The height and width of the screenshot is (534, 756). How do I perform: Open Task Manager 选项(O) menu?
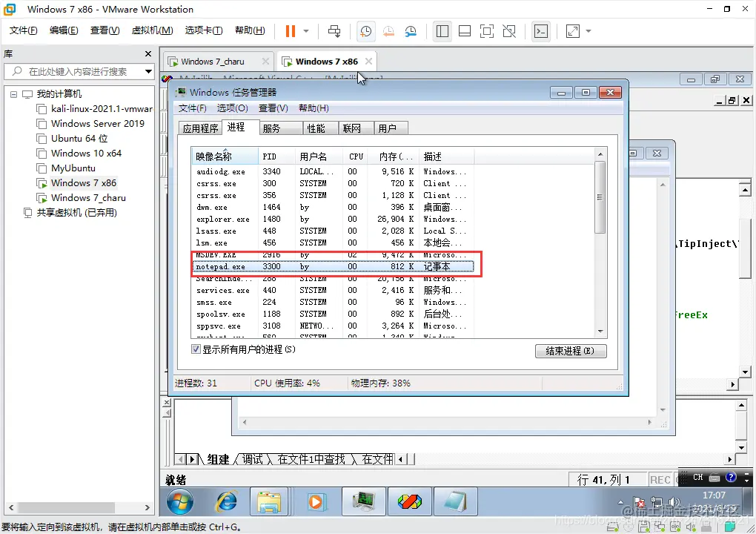pos(233,108)
